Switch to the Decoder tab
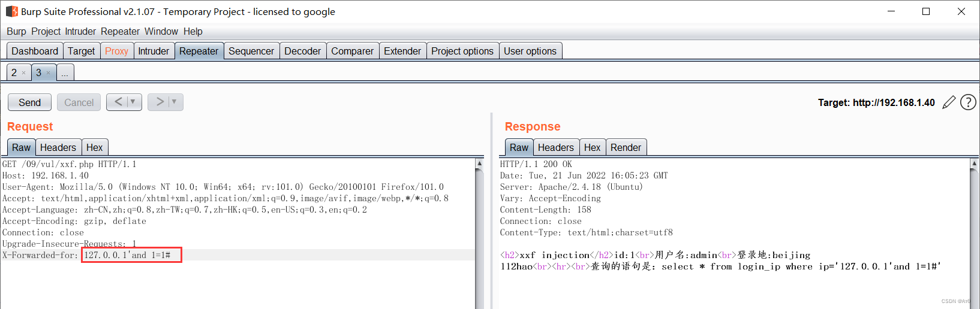Viewport: 980px width, 309px height. pyautogui.click(x=303, y=51)
